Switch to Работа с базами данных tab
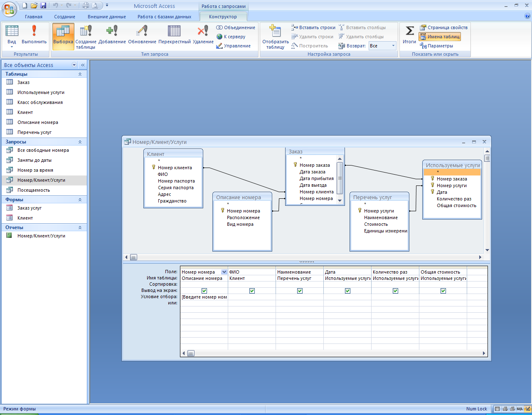This screenshot has width=532, height=415. coord(165,17)
